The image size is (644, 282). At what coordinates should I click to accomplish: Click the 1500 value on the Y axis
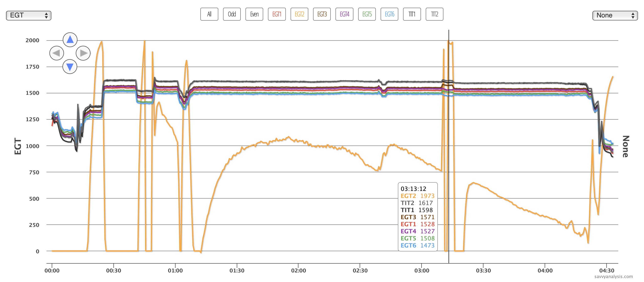32,93
